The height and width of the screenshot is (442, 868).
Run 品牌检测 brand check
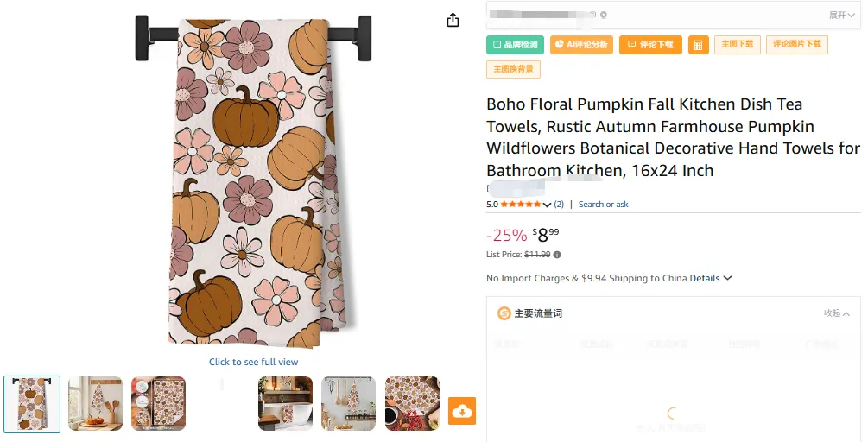tap(515, 45)
